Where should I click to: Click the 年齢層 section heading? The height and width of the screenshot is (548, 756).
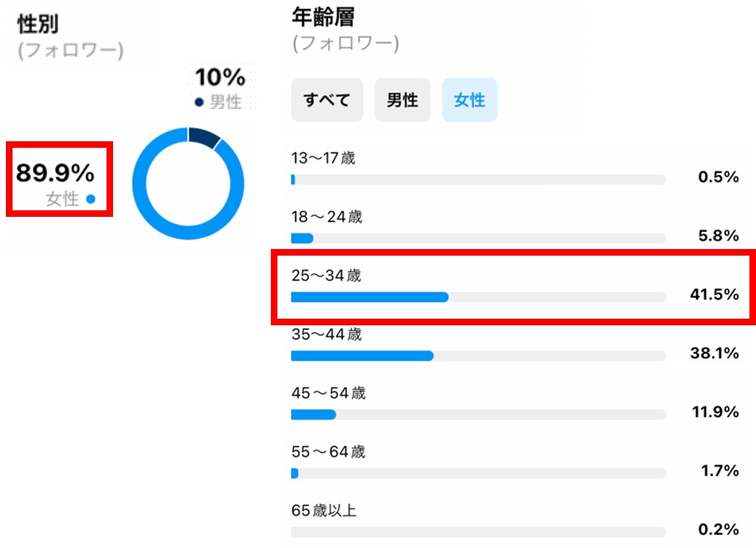(x=323, y=18)
